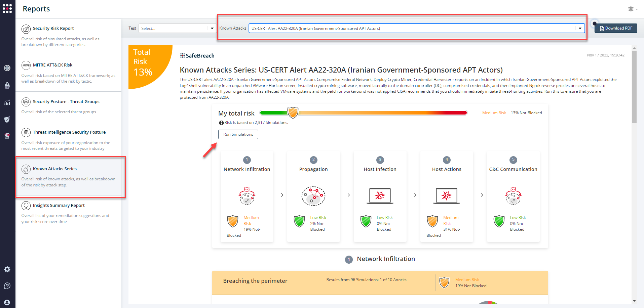Click the Run Simulations button
This screenshot has width=644, height=308.
pyautogui.click(x=238, y=134)
